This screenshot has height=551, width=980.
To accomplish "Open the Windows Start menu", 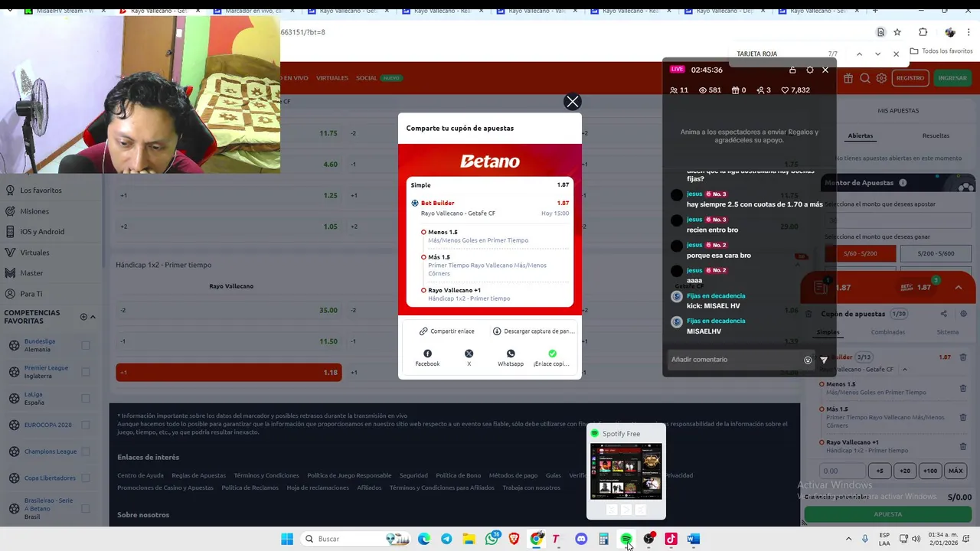I will [x=287, y=539].
